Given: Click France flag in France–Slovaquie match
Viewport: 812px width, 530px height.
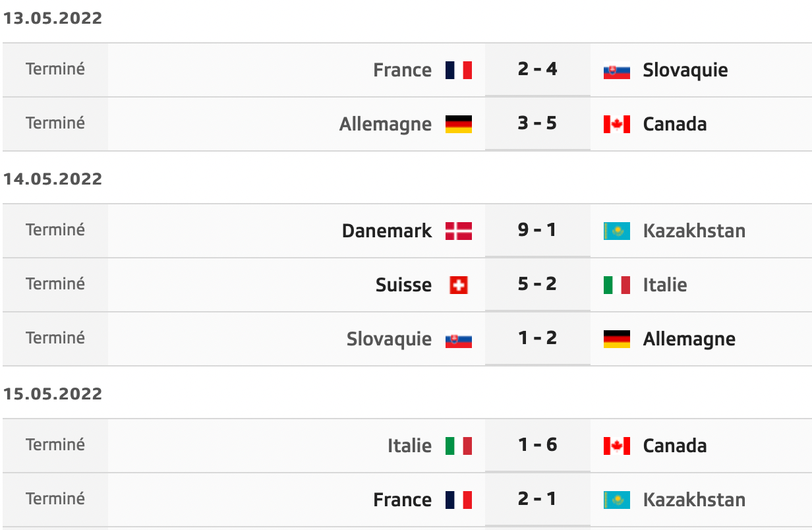Looking at the screenshot, I should 459,70.
